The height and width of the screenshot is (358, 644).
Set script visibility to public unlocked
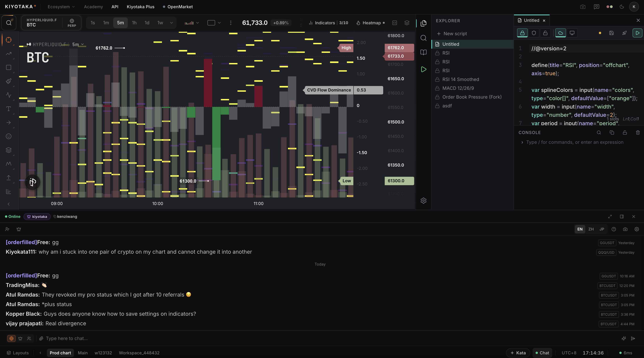(545, 33)
